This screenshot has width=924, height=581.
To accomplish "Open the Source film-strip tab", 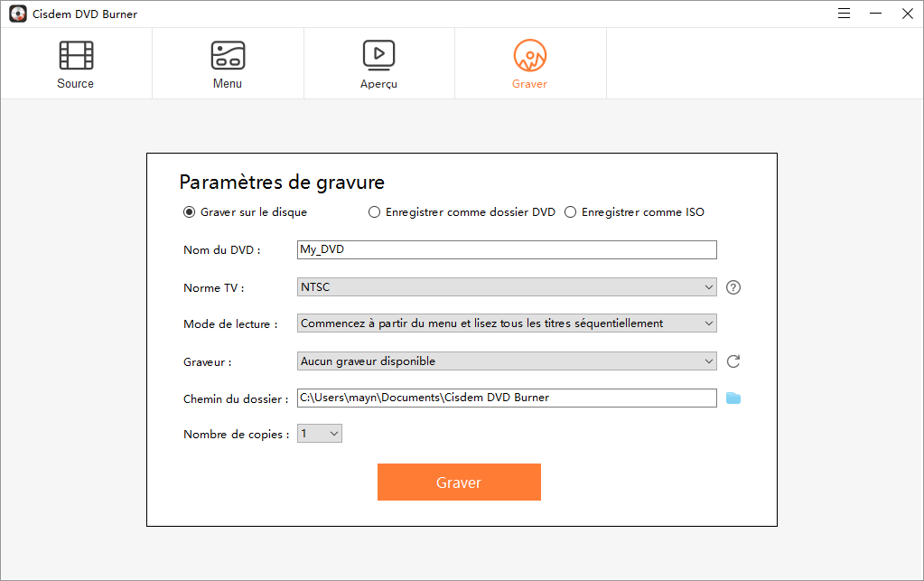I will (x=76, y=63).
